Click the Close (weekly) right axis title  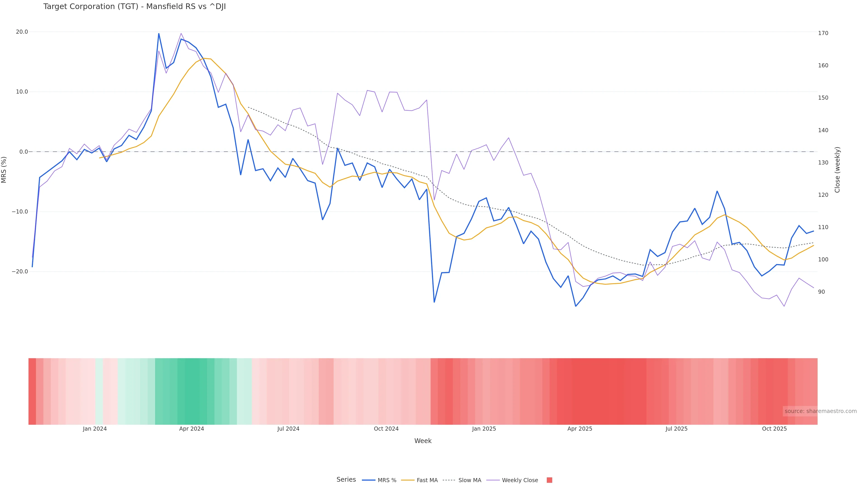click(837, 170)
